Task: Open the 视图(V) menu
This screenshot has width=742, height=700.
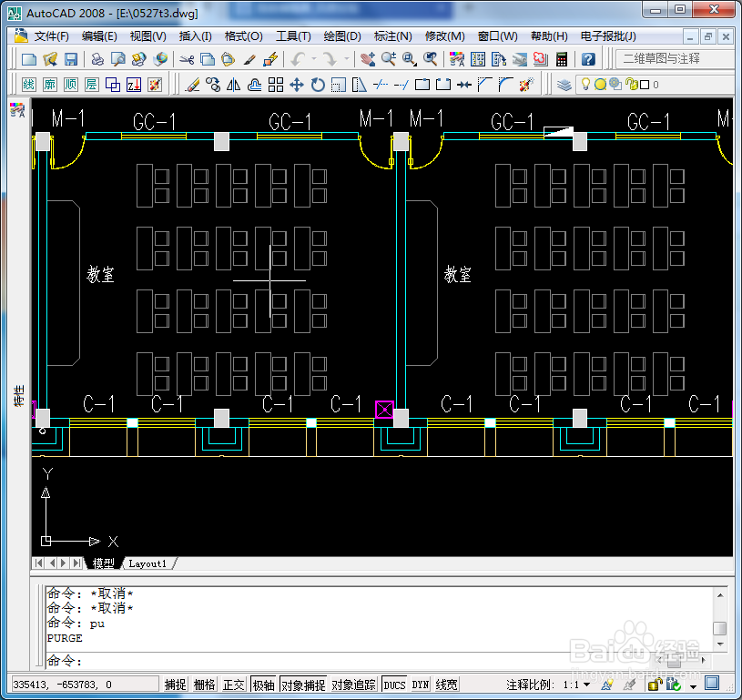Action: 148,36
